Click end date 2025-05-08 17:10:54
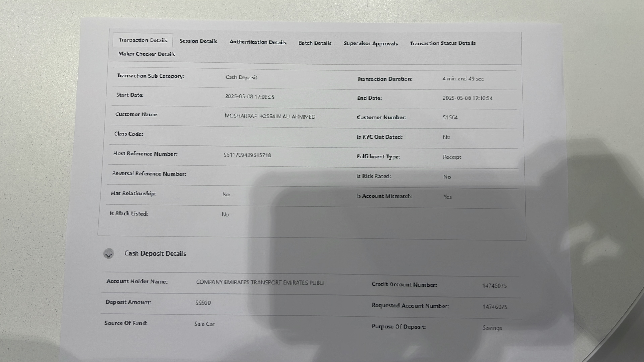Image resolution: width=644 pixels, height=362 pixels. (468, 98)
